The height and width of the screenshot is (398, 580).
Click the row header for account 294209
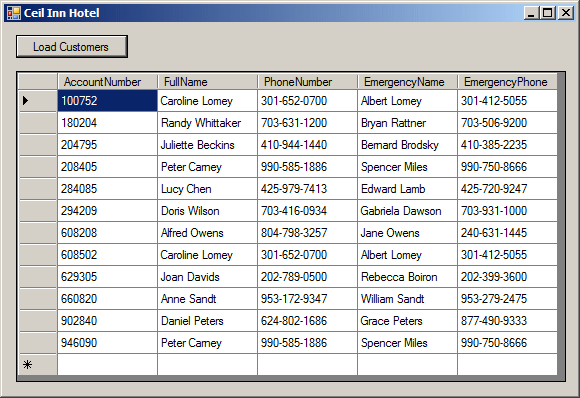point(38,211)
